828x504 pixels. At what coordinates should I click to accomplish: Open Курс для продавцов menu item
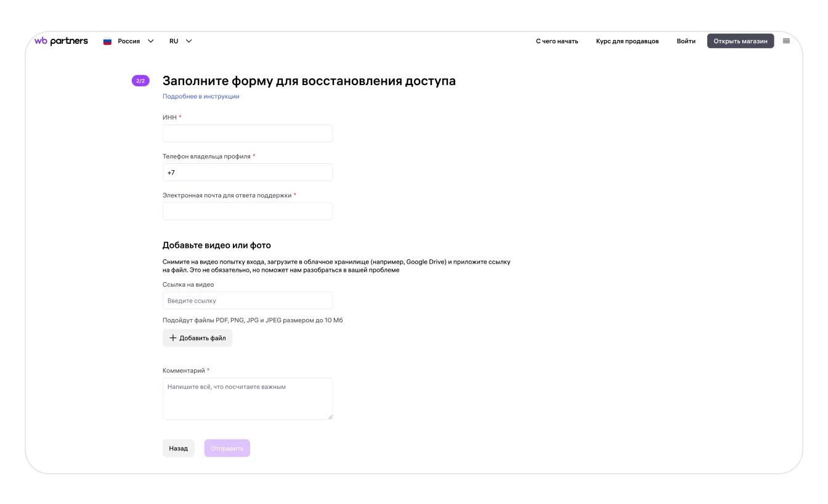pyautogui.click(x=627, y=41)
